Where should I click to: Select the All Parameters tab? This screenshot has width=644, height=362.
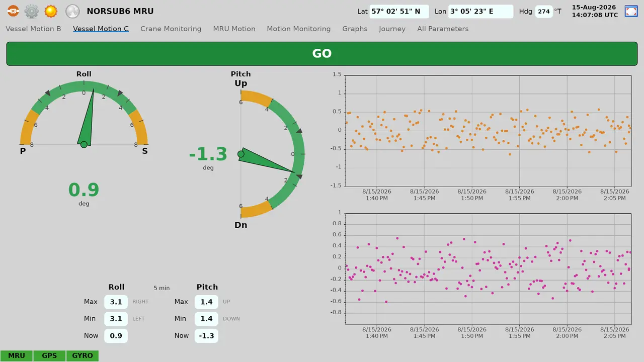443,29
